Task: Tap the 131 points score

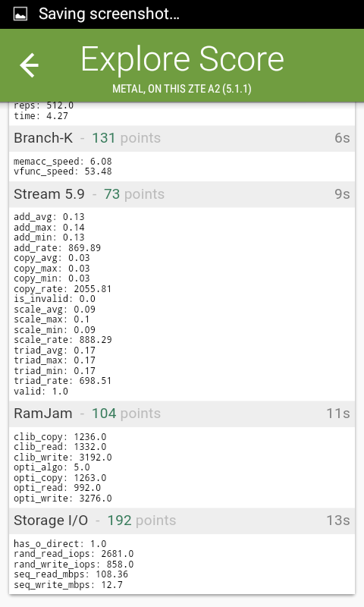Action: click(x=126, y=138)
